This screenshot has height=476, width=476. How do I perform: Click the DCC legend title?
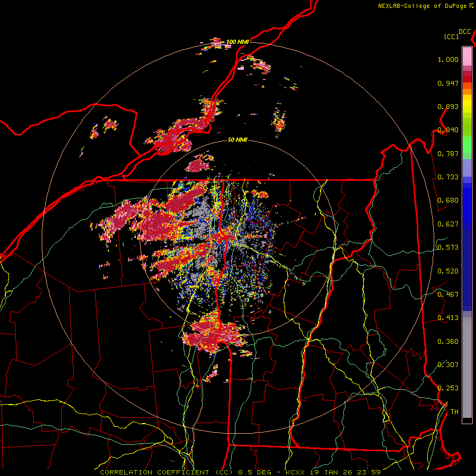(464, 32)
